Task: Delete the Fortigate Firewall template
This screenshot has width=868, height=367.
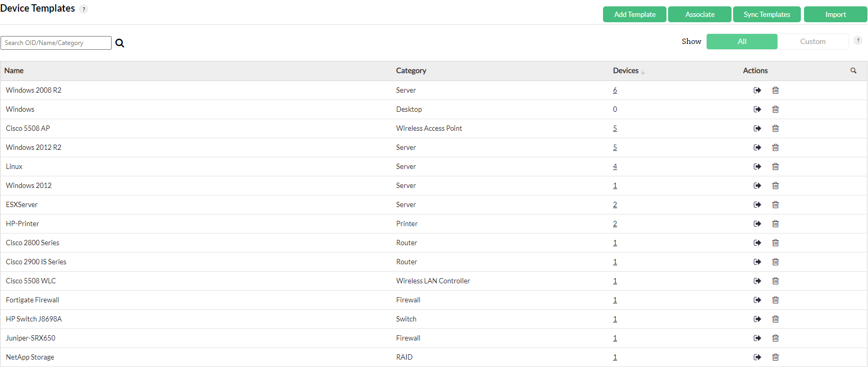Action: 775,300
